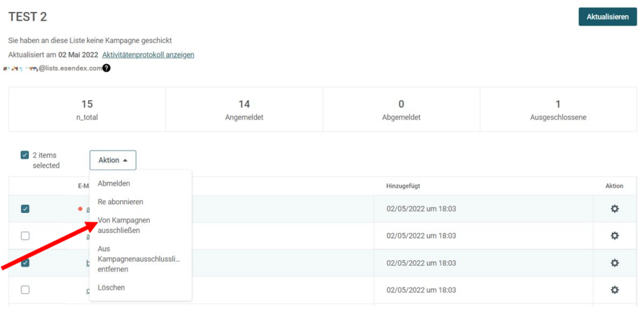This screenshot has height=313, width=644.
Task: Open the Aktion dropdown button
Action: pos(113,160)
